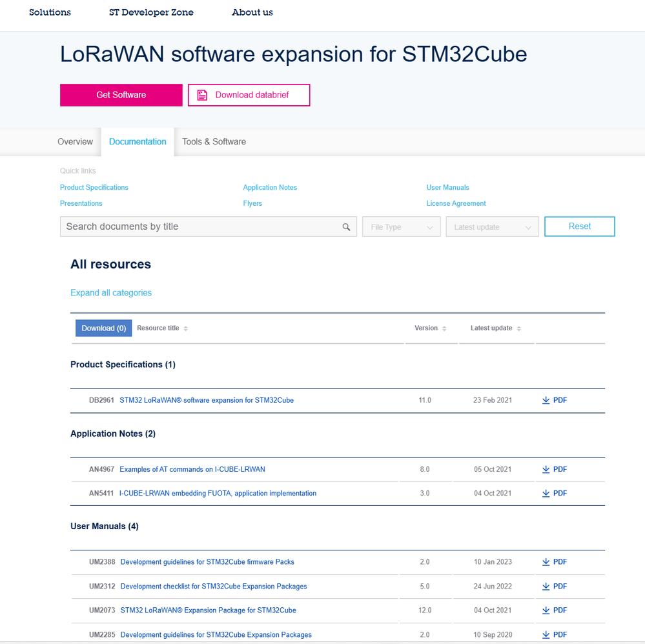Jump to User Manuals quick link

pos(447,188)
